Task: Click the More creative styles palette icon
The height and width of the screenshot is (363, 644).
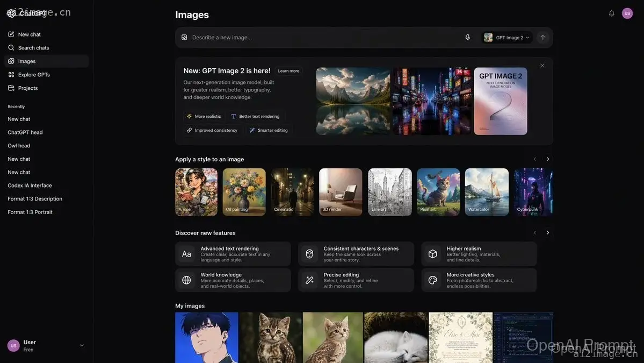Action: 432,280
